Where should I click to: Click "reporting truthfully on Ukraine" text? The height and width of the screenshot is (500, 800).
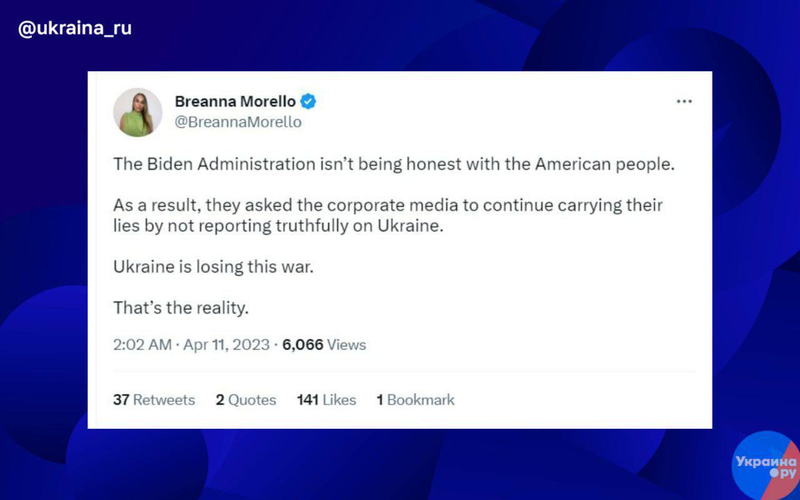pos(336,227)
